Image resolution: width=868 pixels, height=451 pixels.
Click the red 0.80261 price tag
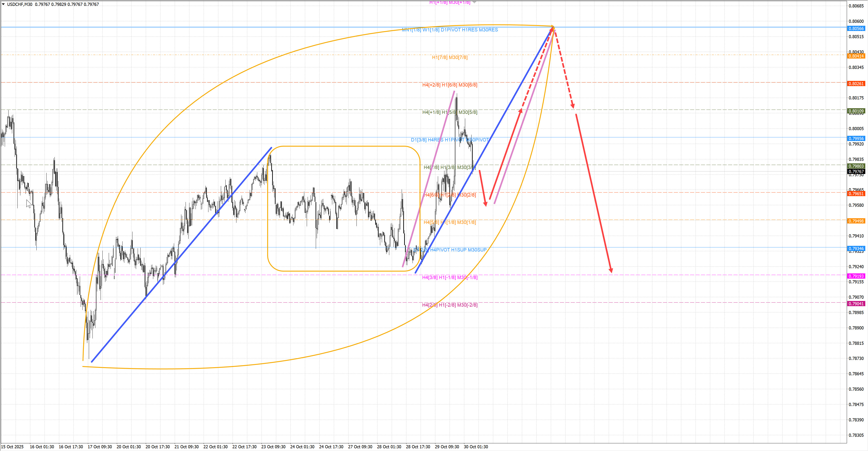856,84
